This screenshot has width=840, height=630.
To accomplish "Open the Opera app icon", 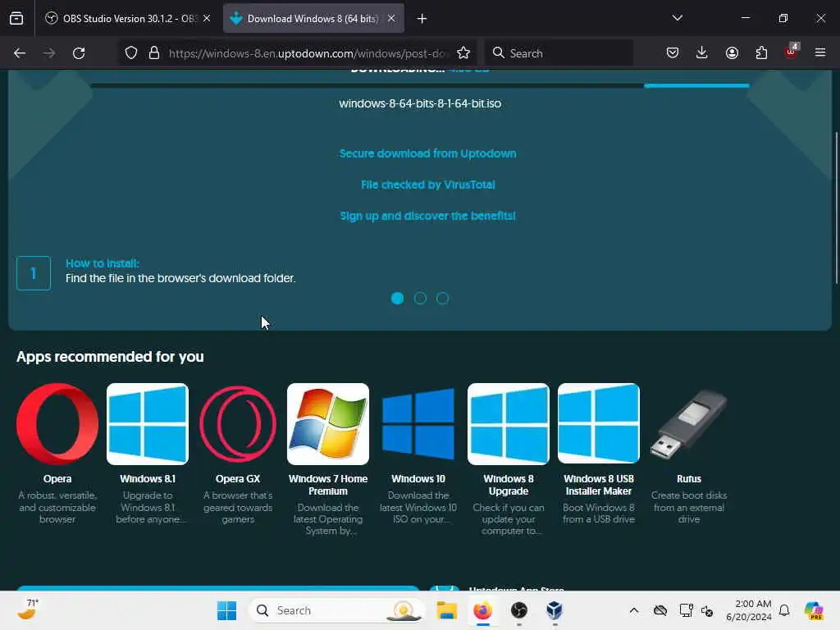I will point(57,424).
